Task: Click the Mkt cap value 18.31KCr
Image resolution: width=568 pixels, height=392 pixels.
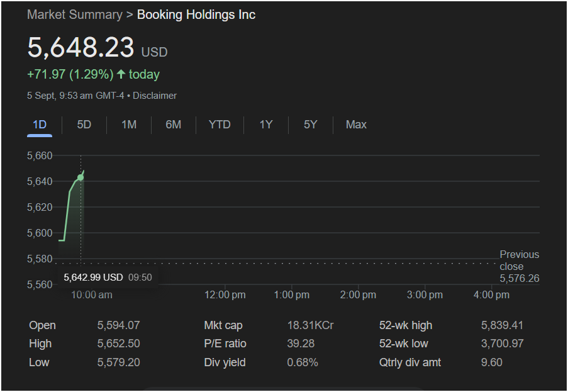Action: tap(311, 325)
